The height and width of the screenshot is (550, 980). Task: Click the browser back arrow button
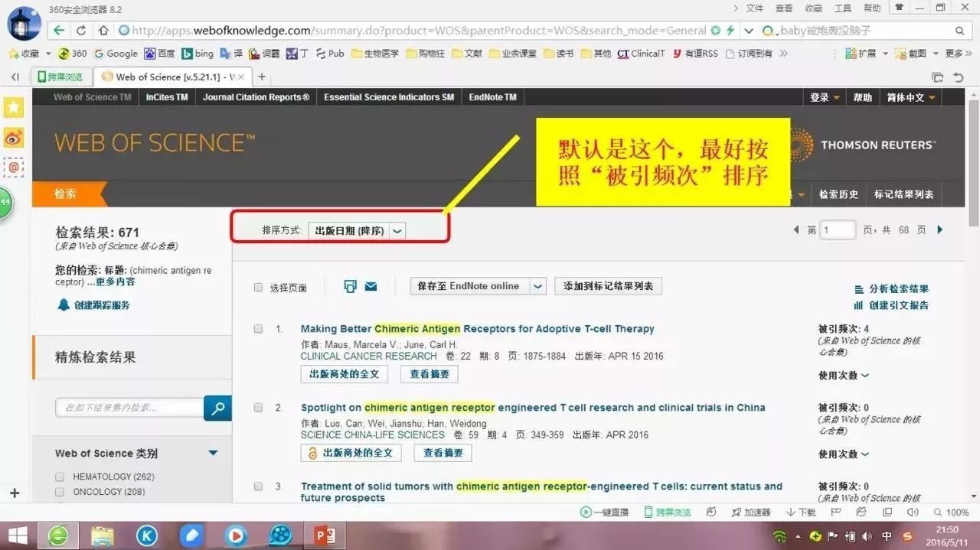pyautogui.click(x=59, y=31)
